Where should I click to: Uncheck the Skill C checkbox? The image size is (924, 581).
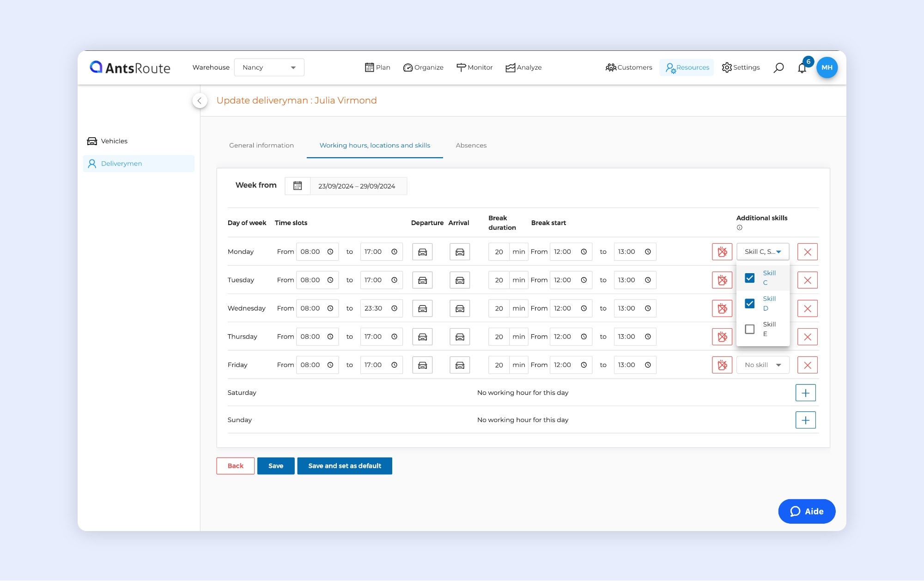[x=749, y=278]
